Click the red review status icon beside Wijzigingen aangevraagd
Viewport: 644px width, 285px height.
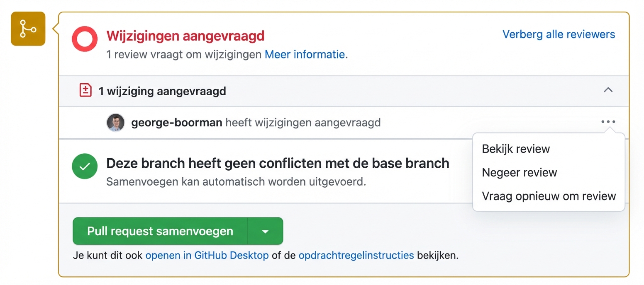click(x=84, y=39)
